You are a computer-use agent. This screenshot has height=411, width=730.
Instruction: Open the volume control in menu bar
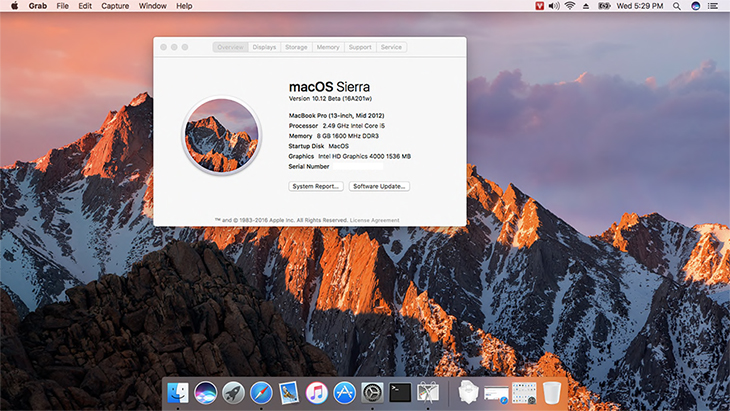pyautogui.click(x=554, y=6)
